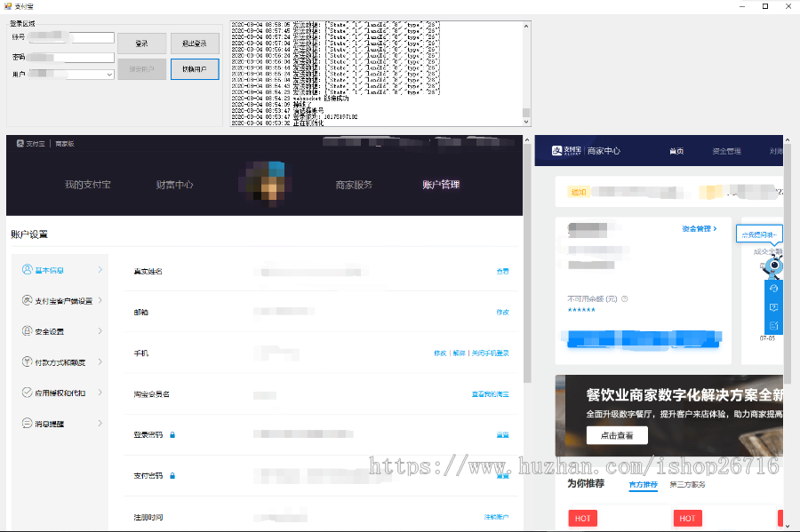Image resolution: width=800 pixels, height=532 pixels.
Task: Click the 支付宝客户端设置 sidebar icon
Action: coord(27,300)
